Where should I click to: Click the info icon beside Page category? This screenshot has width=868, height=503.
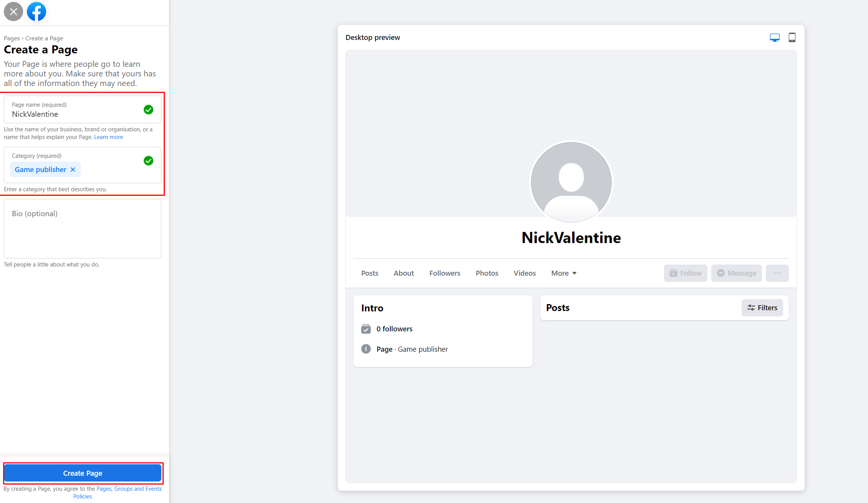point(366,349)
